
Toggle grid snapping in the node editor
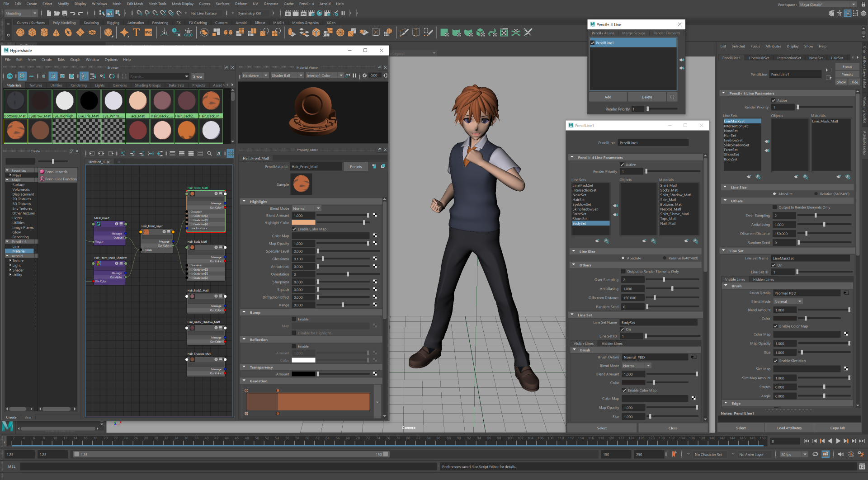click(230, 154)
